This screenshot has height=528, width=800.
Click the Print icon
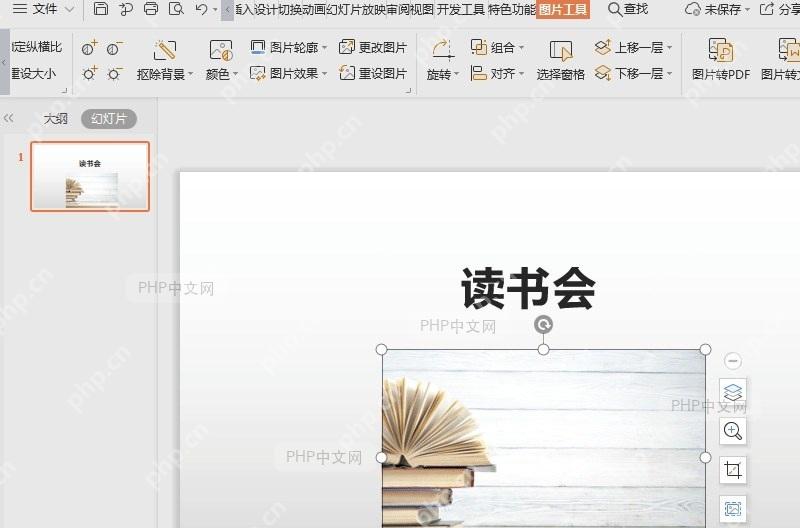point(151,9)
